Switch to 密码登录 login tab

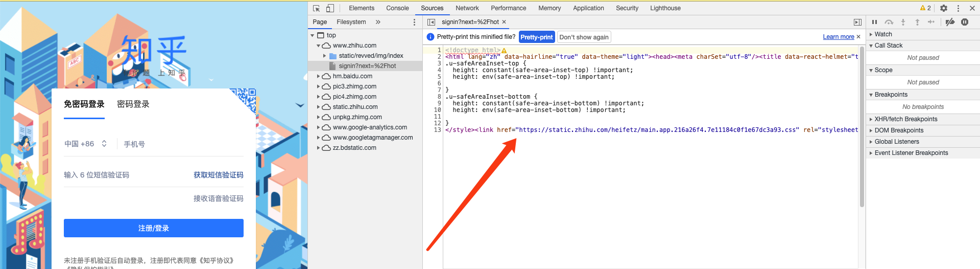pyautogui.click(x=133, y=104)
